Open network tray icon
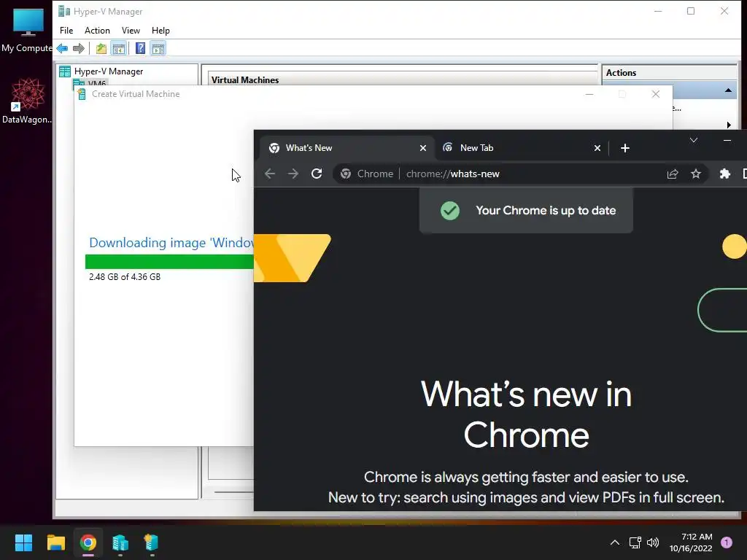 (635, 542)
